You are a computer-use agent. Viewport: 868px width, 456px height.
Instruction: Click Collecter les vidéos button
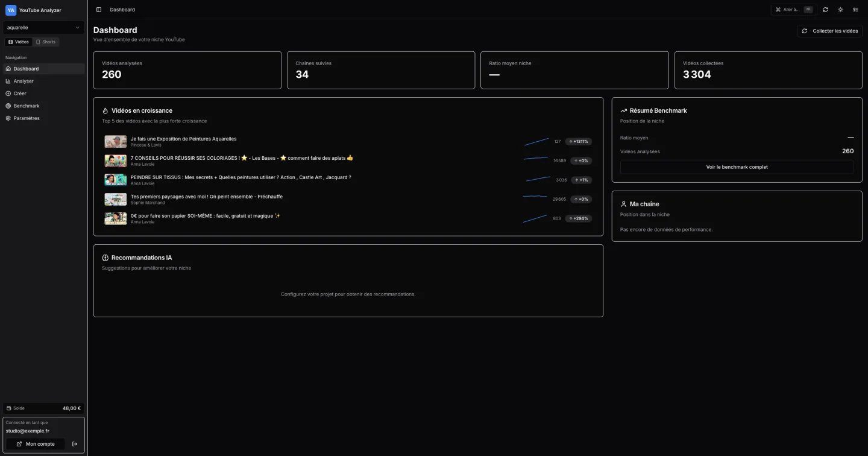(x=829, y=31)
